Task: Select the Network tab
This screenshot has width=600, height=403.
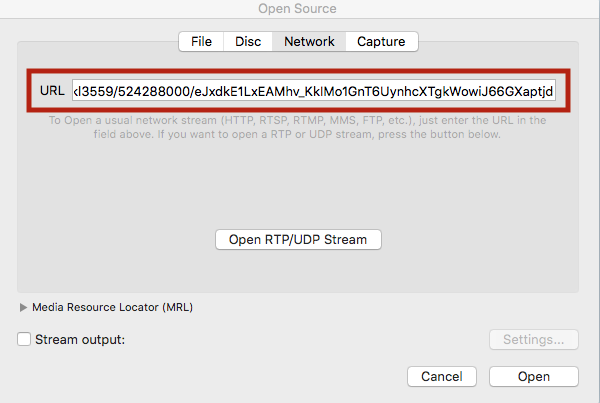Action: tap(309, 41)
